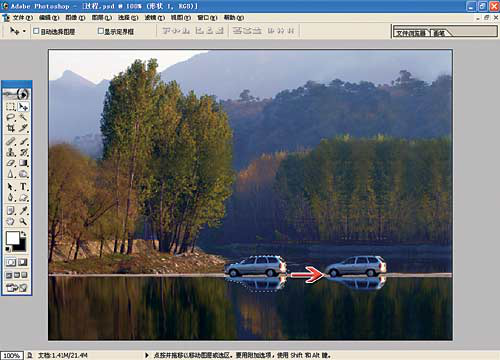Expand the status bar info arrow menu
The width and height of the screenshot is (500, 360).
147,355
